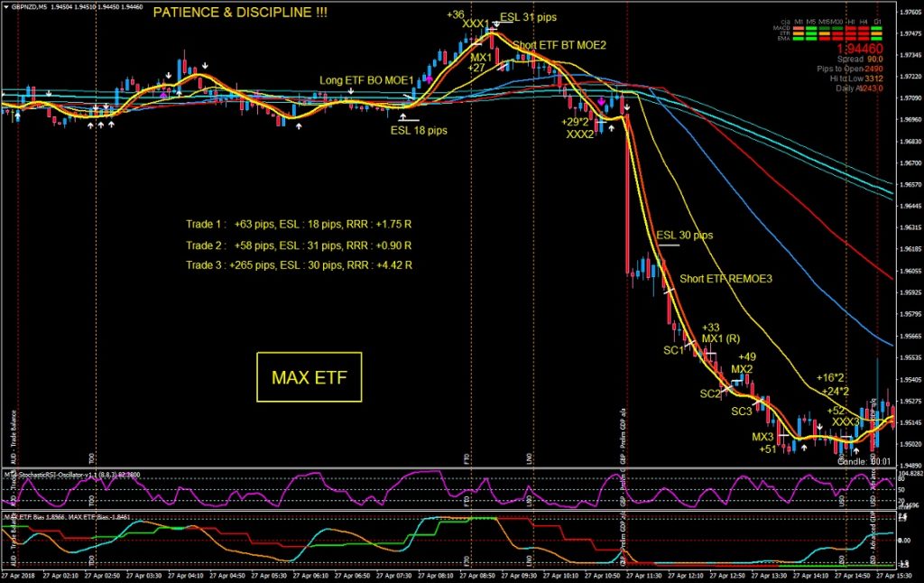This screenshot has width=924, height=583.
Task: Click the D1 EMA green status square
Action: (876, 39)
